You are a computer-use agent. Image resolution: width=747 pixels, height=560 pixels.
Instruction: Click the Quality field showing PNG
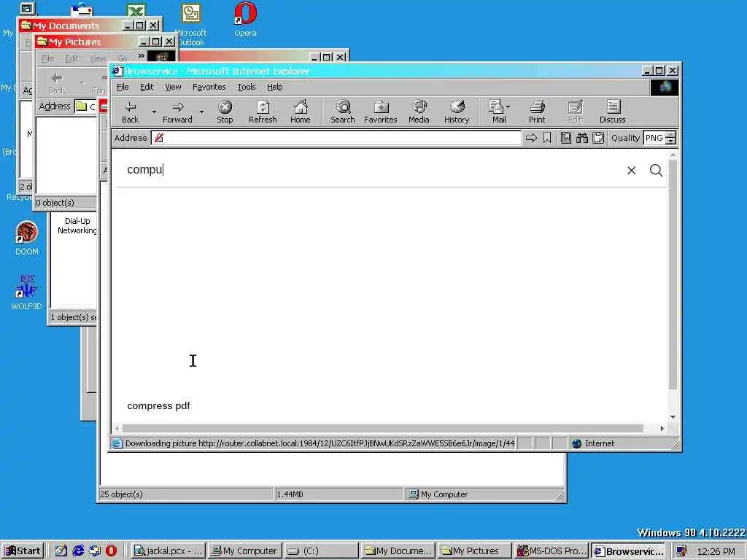point(654,138)
